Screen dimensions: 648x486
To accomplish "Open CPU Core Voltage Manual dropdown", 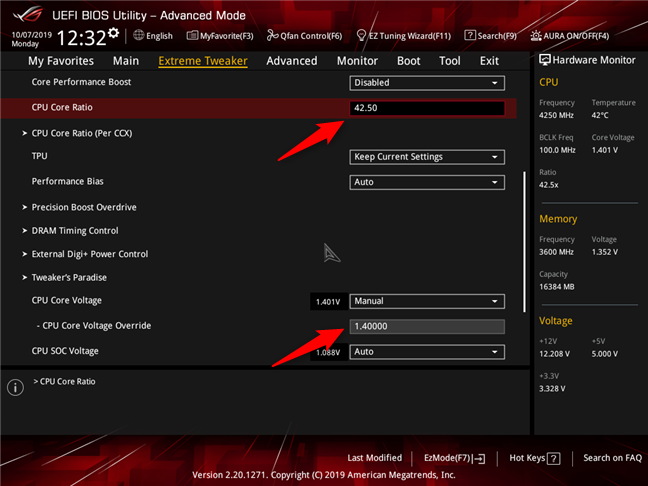I will point(427,301).
